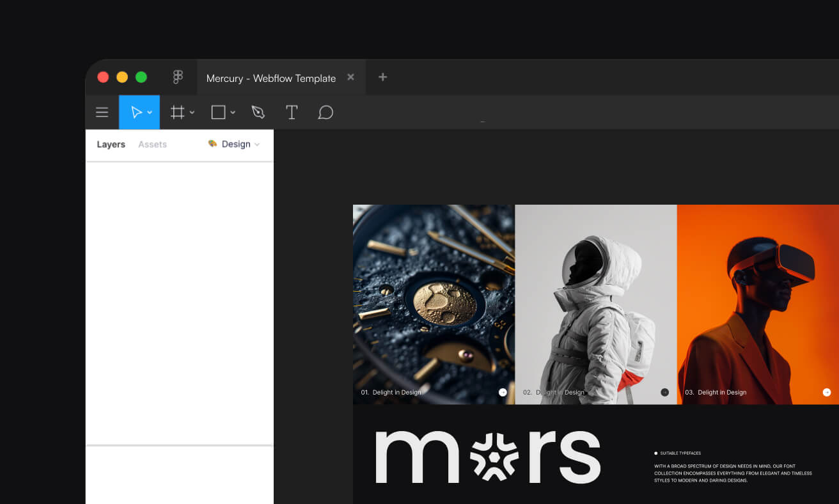Switch to Mercury - Webflow Template tab
This screenshot has height=504, width=839.
(271, 78)
